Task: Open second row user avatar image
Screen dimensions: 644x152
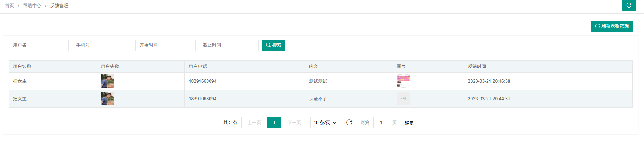Action: 107,99
